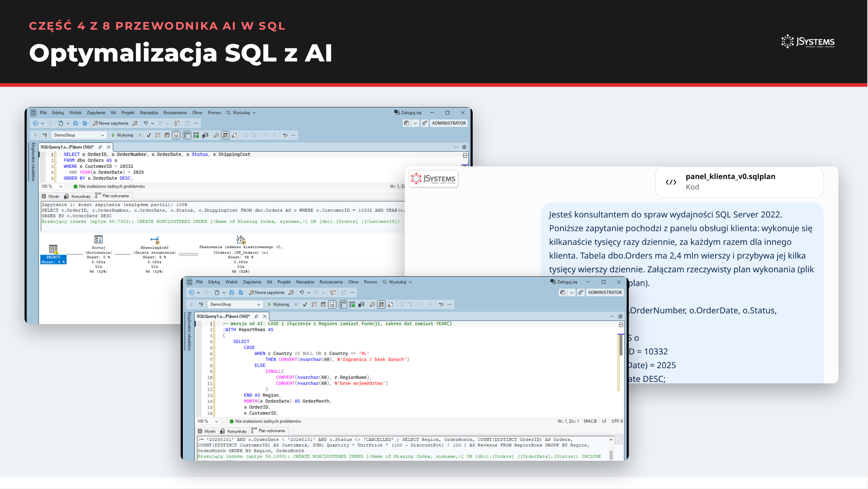Expand back navigation dropdown in front window
Viewport: 868px width, 489px height.
(x=198, y=293)
